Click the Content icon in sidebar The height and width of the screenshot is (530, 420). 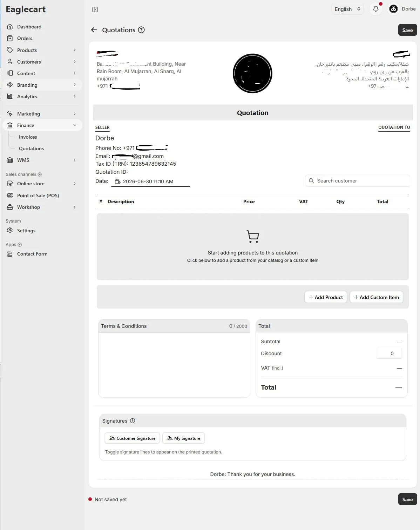(x=10, y=73)
